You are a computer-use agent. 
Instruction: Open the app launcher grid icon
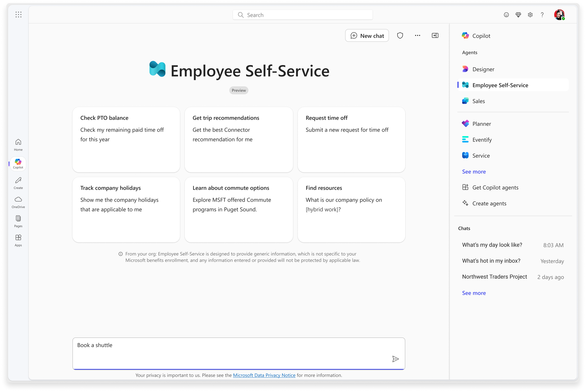pyautogui.click(x=19, y=15)
